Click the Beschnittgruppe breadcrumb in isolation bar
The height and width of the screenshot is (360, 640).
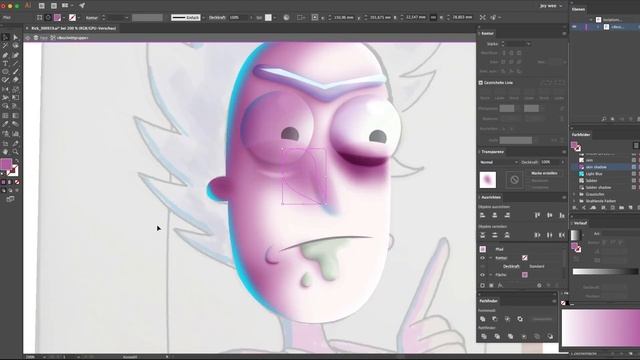pos(71,38)
